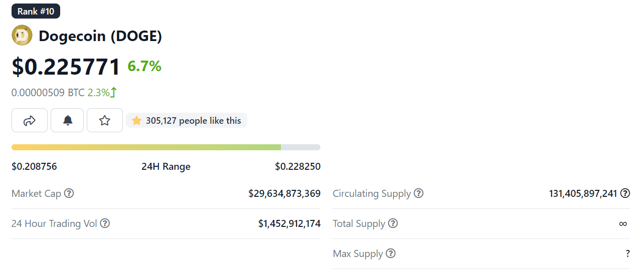This screenshot has height=272, width=644.
Task: Toggle the favorite star button
Action: [104, 120]
